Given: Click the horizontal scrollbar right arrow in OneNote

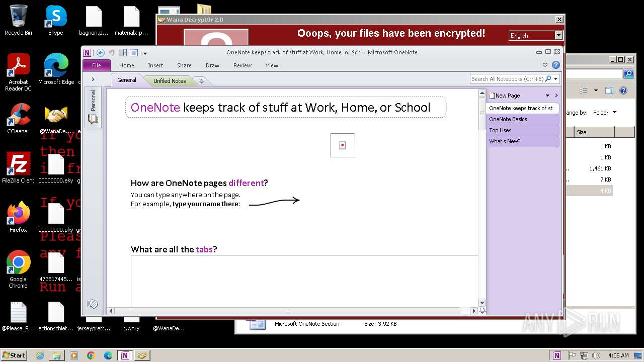Looking at the screenshot, I should pos(473,311).
